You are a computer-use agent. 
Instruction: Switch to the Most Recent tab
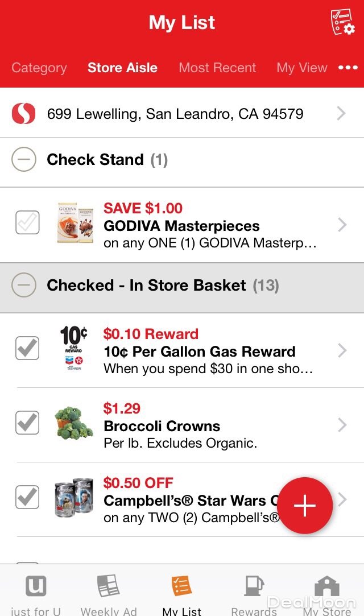pos(217,68)
